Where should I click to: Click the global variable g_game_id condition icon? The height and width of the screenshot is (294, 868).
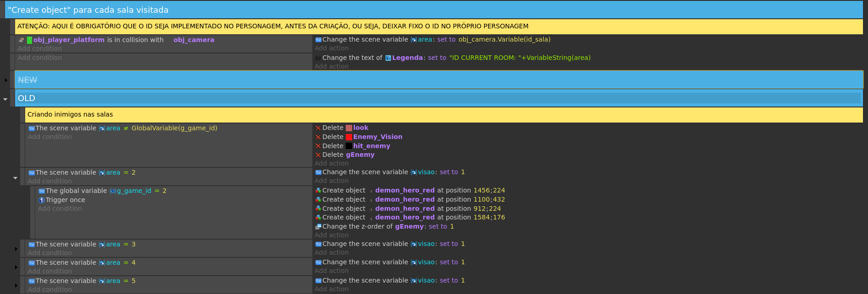point(42,191)
